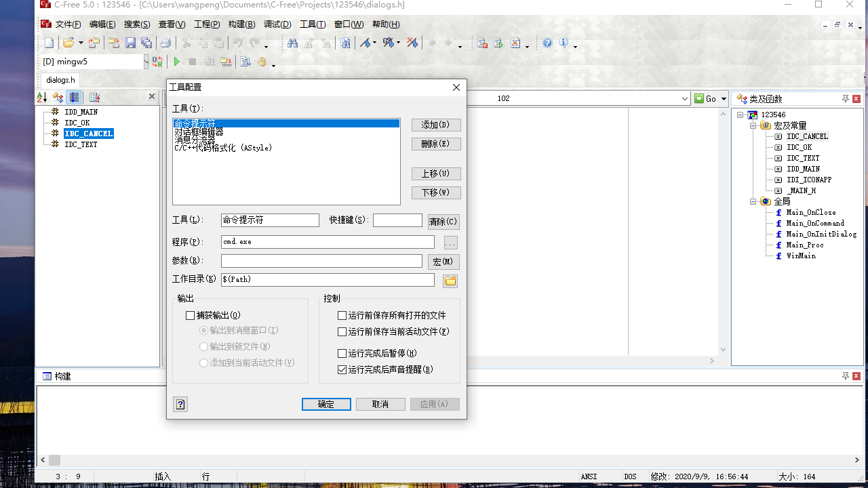
Task: Select the Sort alphabetically icon in symbols panel
Action: (x=41, y=97)
